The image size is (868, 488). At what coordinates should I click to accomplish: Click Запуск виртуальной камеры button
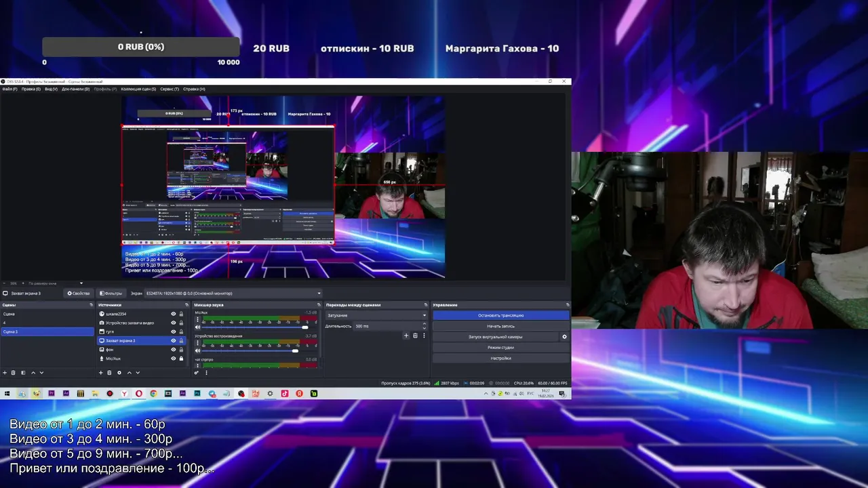(495, 337)
